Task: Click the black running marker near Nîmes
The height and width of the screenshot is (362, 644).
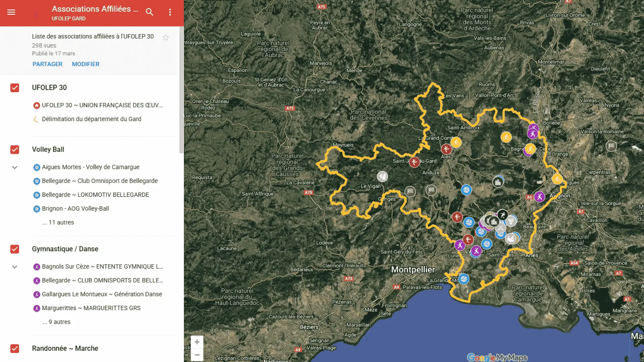Action: click(x=502, y=215)
